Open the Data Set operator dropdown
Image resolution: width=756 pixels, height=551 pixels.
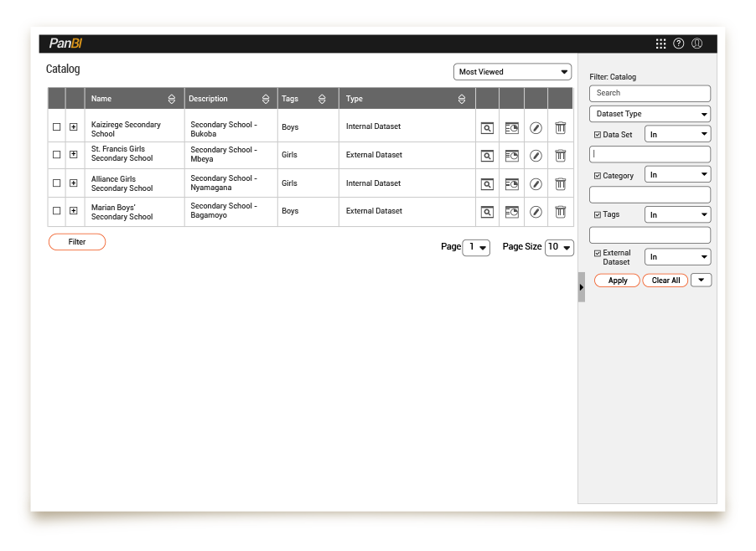pyautogui.click(x=677, y=134)
